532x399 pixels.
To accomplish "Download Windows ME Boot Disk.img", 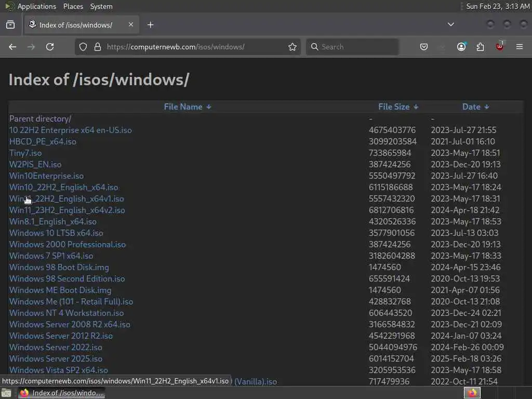I will (60, 290).
